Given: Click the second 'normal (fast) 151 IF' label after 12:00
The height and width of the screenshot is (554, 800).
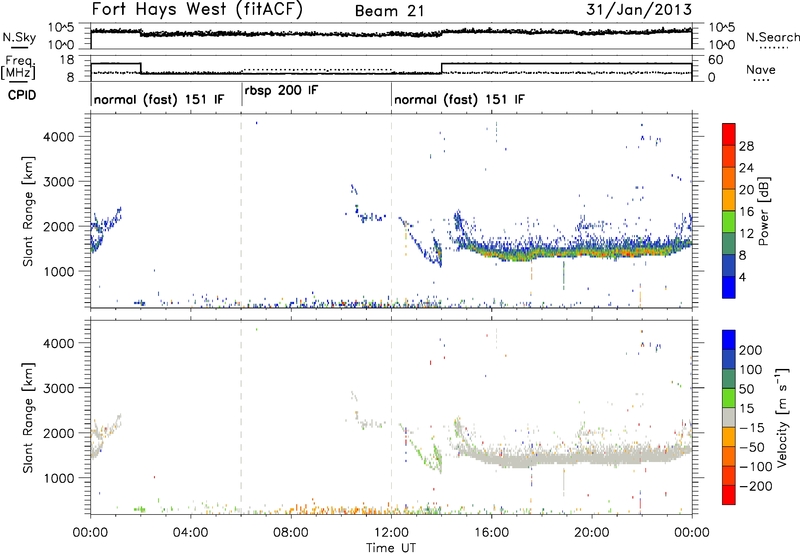Looking at the screenshot, I should point(459,99).
